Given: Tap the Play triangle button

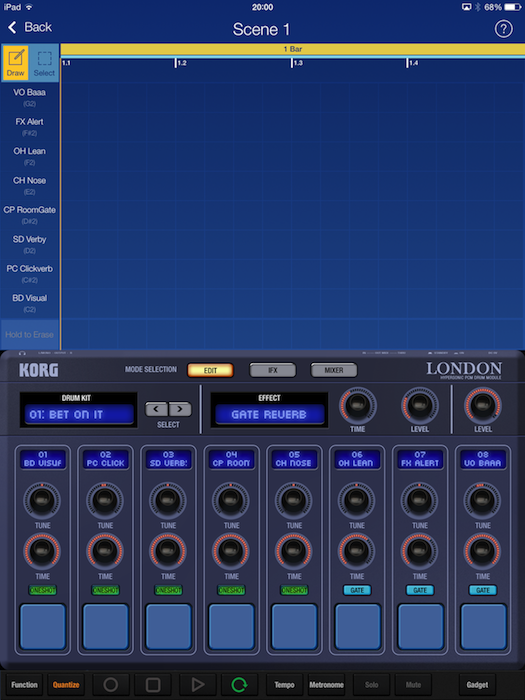Looking at the screenshot, I should (197, 684).
